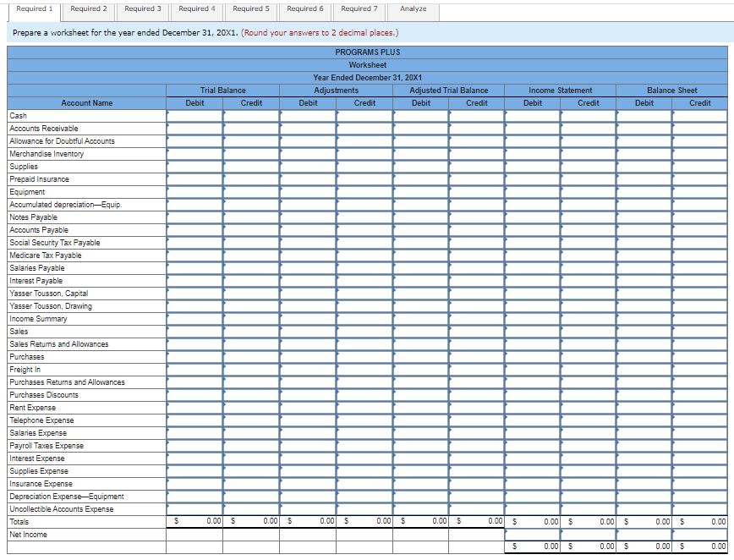
Task: Click Sales Income Statement Credit cell
Action: (589, 332)
